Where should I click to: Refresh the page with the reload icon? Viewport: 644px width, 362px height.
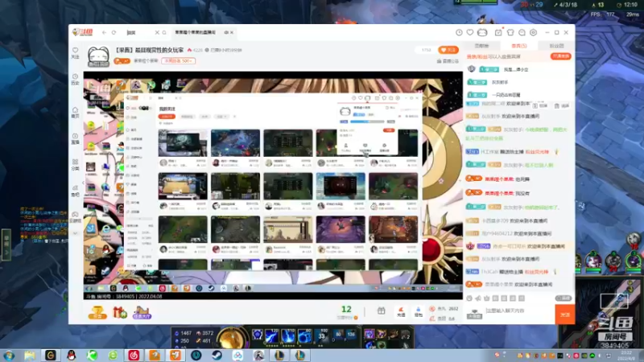114,32
